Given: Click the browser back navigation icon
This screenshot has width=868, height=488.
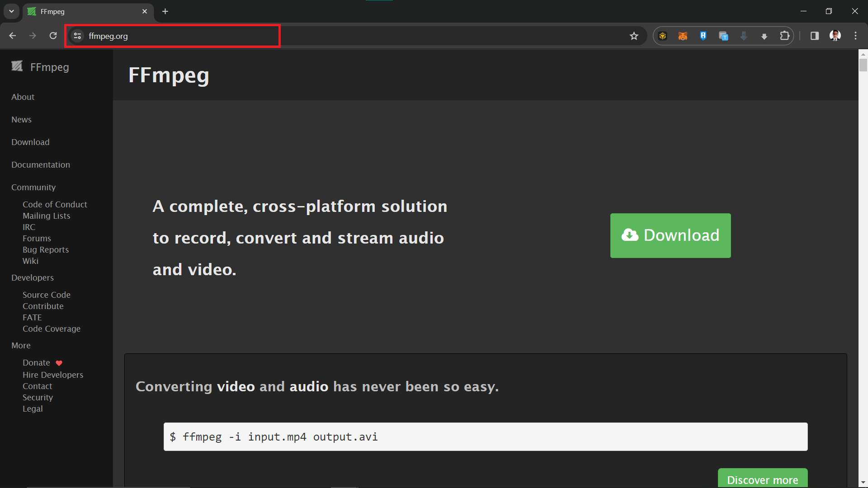Looking at the screenshot, I should (14, 36).
